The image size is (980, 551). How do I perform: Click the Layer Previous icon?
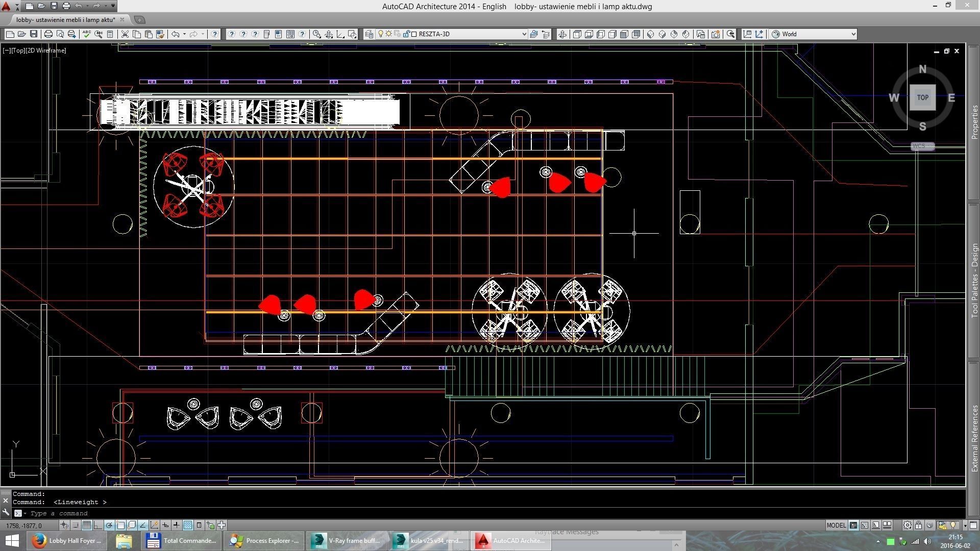click(546, 34)
